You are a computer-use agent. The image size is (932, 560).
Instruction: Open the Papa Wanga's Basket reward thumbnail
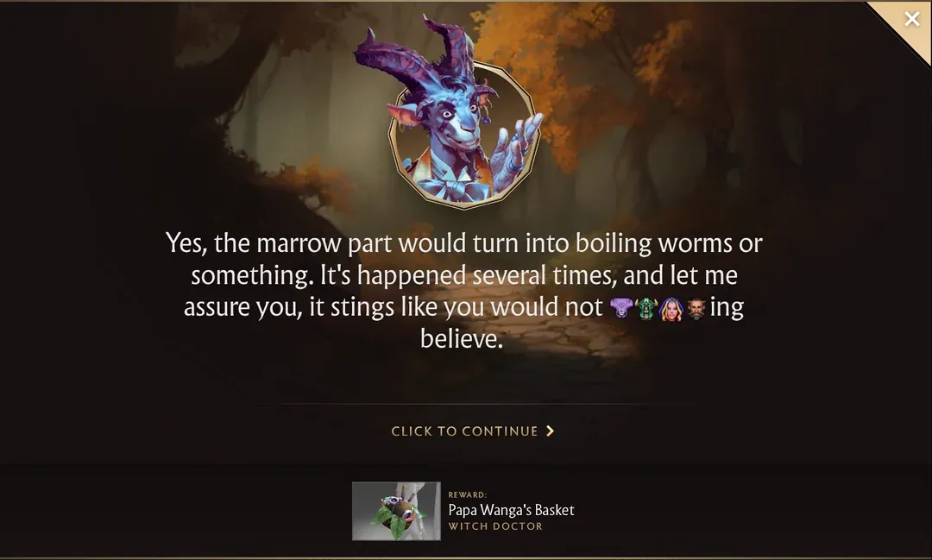pyautogui.click(x=396, y=512)
